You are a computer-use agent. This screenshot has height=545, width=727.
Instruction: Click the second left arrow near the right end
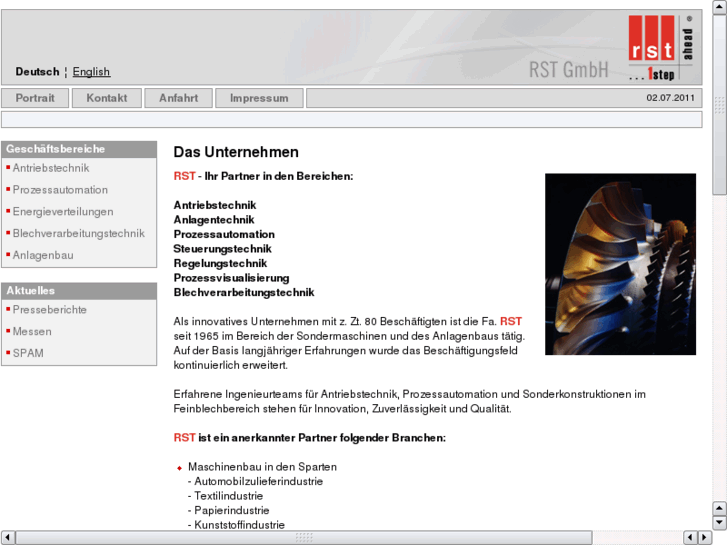point(690,537)
